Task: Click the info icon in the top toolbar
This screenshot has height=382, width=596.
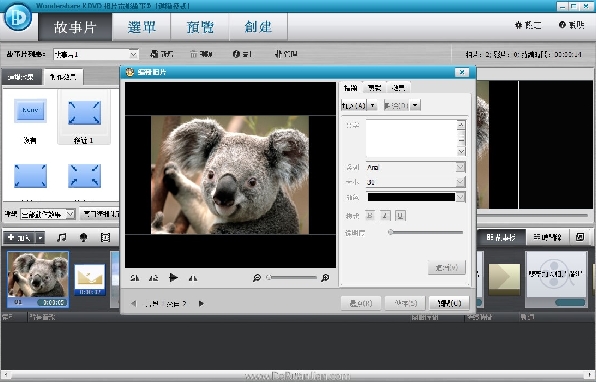Action: pos(236,54)
